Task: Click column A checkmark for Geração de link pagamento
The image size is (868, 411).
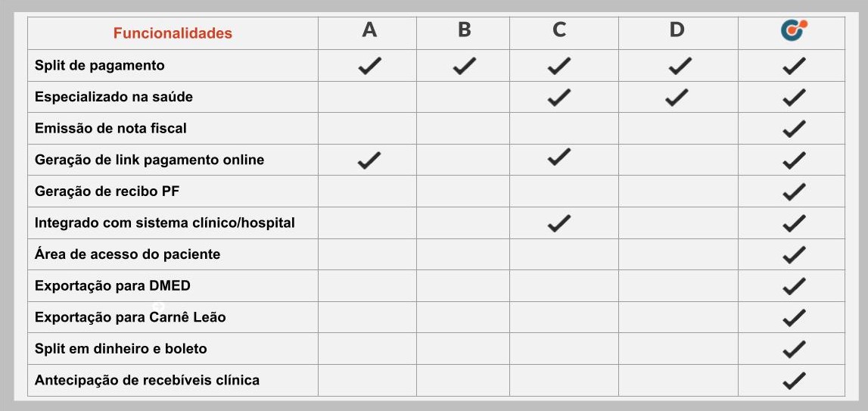Action: click(369, 160)
